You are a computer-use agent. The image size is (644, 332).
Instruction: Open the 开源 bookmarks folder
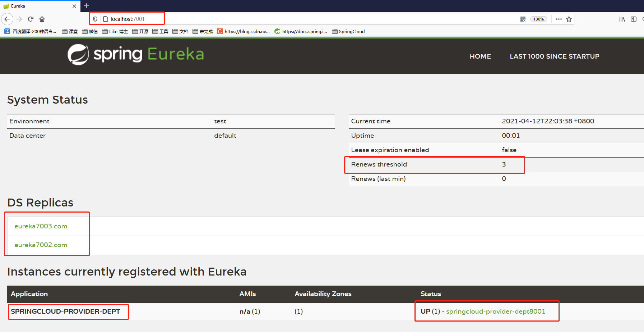[140, 32]
